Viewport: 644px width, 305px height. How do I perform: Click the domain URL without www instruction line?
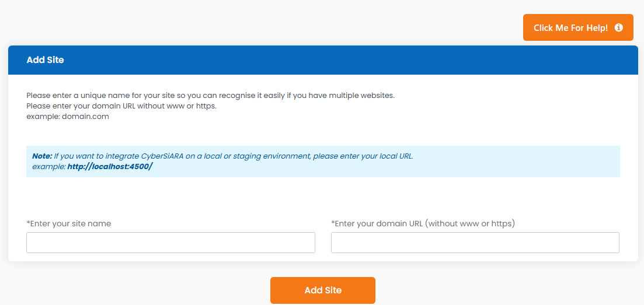tap(121, 106)
